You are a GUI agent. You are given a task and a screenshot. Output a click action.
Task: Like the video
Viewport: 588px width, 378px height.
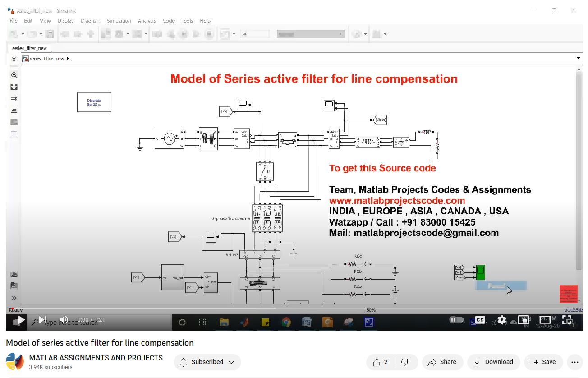(x=380, y=362)
